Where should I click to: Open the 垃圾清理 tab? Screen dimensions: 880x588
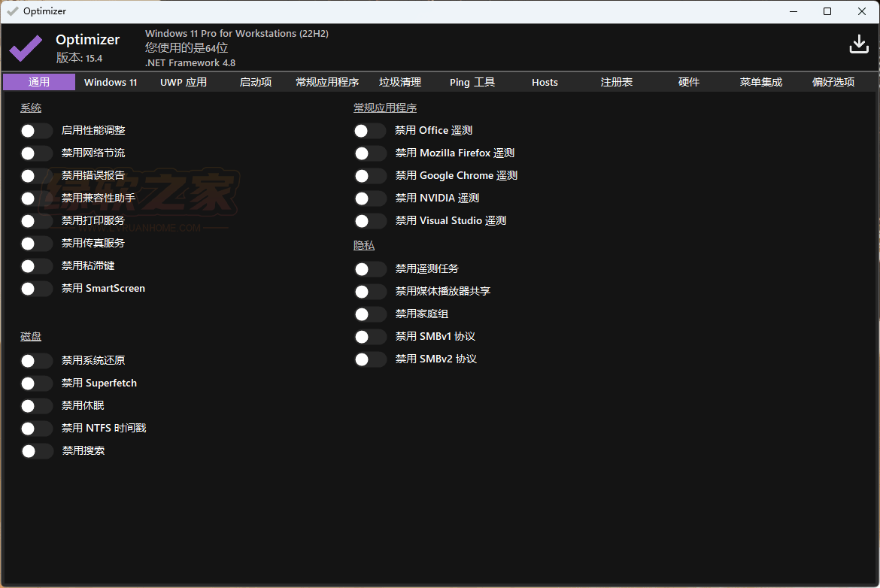point(400,82)
